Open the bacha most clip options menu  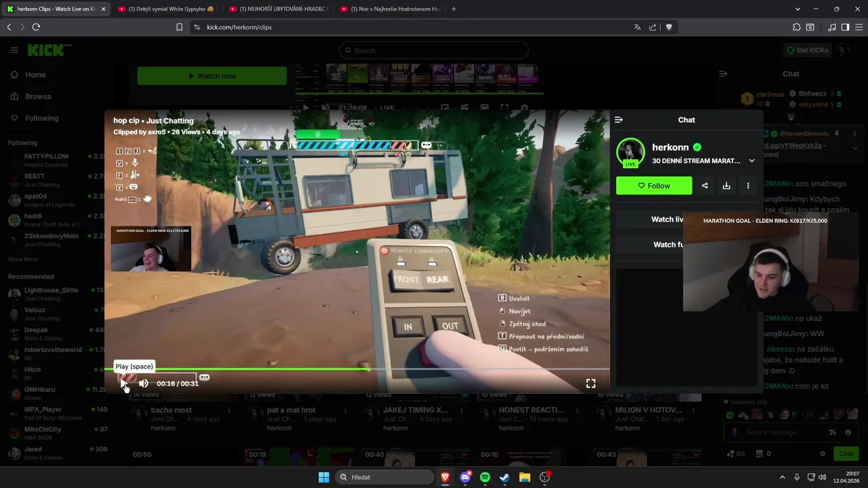click(x=229, y=411)
